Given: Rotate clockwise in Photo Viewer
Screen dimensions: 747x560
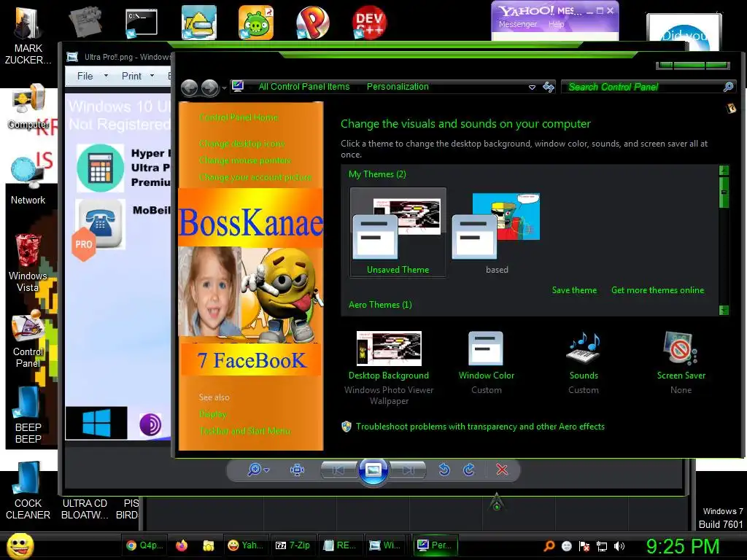Looking at the screenshot, I should click(x=469, y=470).
